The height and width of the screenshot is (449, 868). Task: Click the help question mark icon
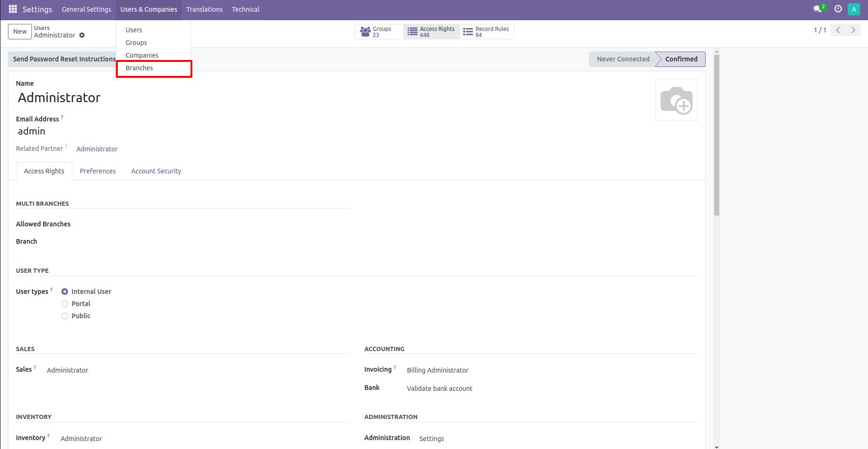pos(838,9)
